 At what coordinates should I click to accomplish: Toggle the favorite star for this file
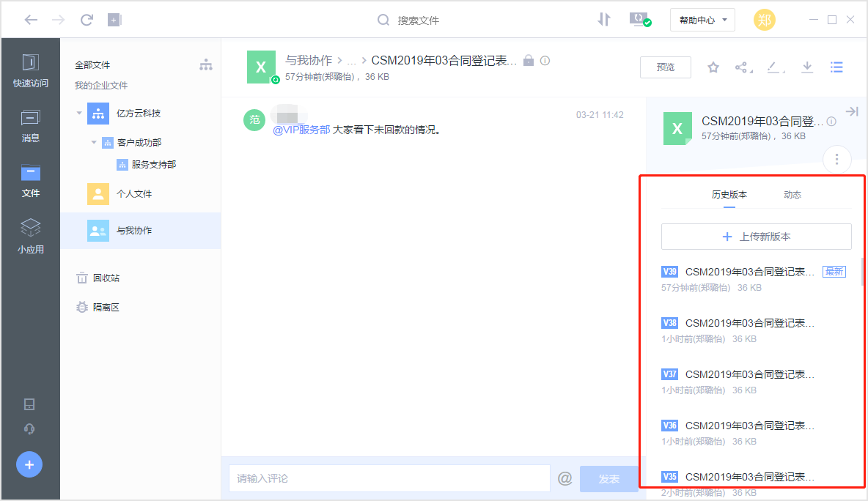(713, 67)
